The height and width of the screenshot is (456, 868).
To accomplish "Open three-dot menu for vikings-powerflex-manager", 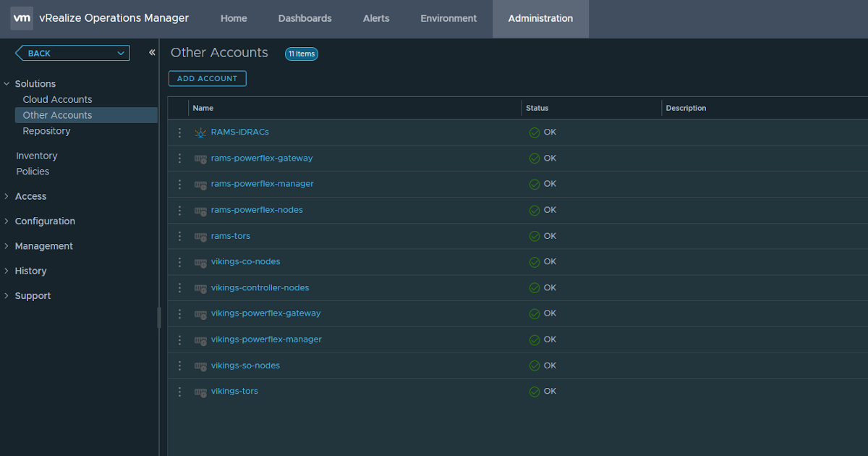I will coord(179,339).
